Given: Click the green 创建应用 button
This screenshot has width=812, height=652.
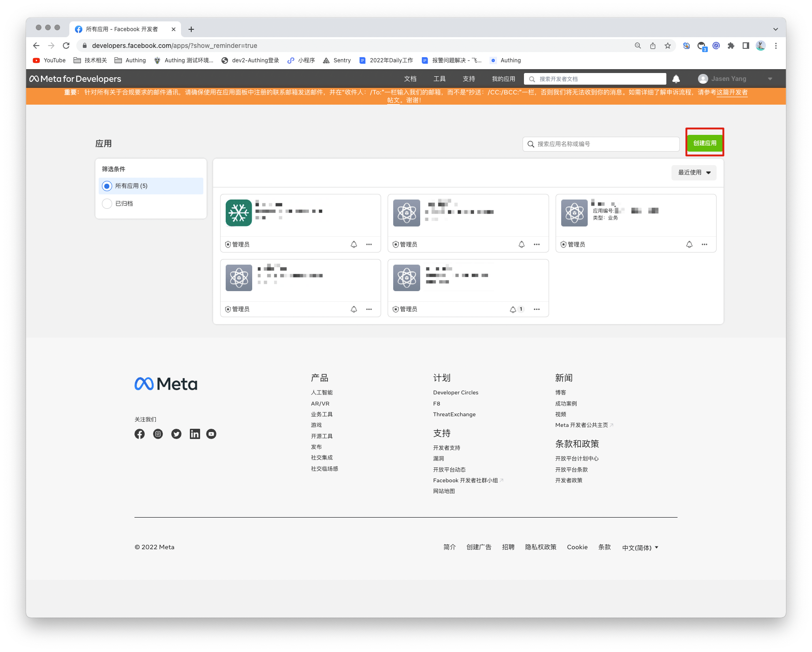Looking at the screenshot, I should [x=705, y=143].
